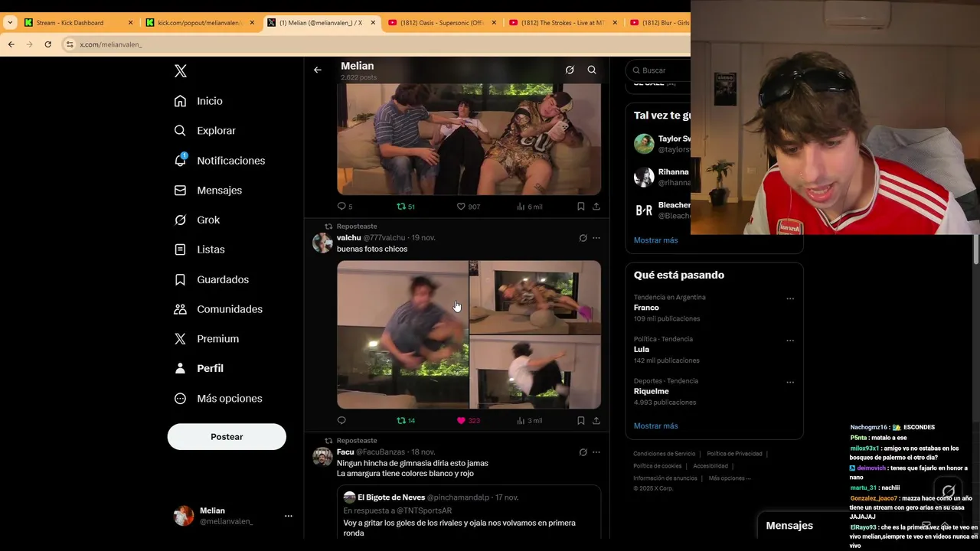The height and width of the screenshot is (551, 980).
Task: Open the more options on the valchu post
Action: click(x=596, y=238)
